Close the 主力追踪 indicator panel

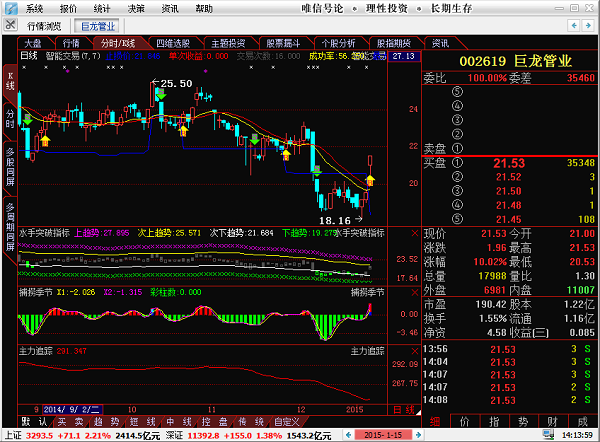click(415, 351)
